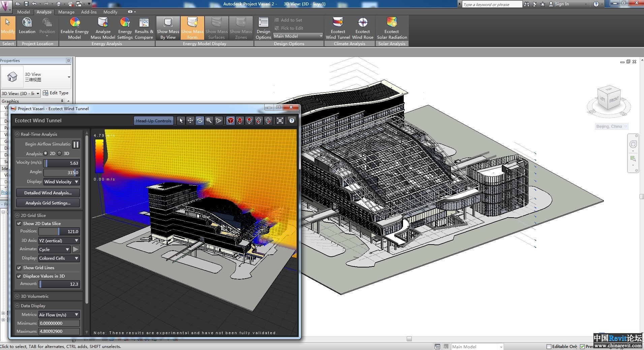644x350 pixels.
Task: Click the Angle slider showing 315.0
Action: click(62, 172)
